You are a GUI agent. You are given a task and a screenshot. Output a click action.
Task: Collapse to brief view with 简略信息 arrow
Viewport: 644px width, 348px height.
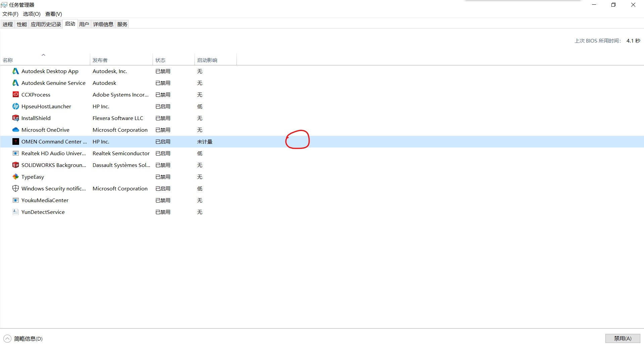[7, 339]
